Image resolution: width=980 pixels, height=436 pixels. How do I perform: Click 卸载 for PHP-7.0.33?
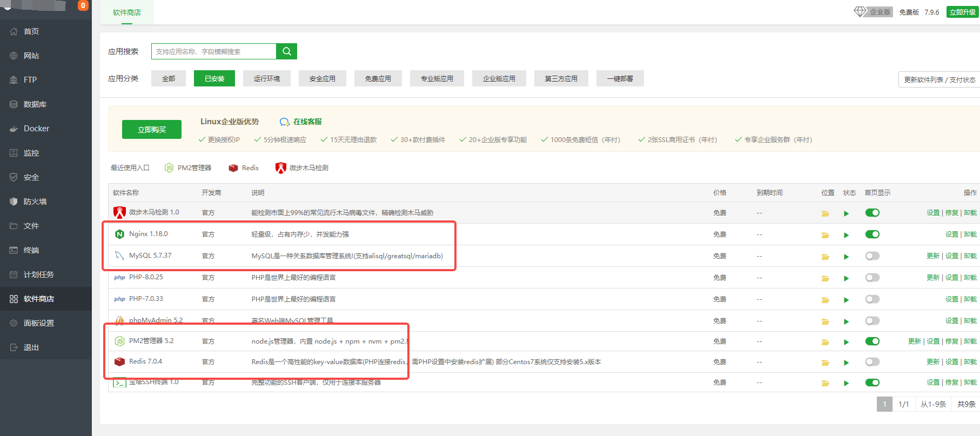[x=970, y=299]
